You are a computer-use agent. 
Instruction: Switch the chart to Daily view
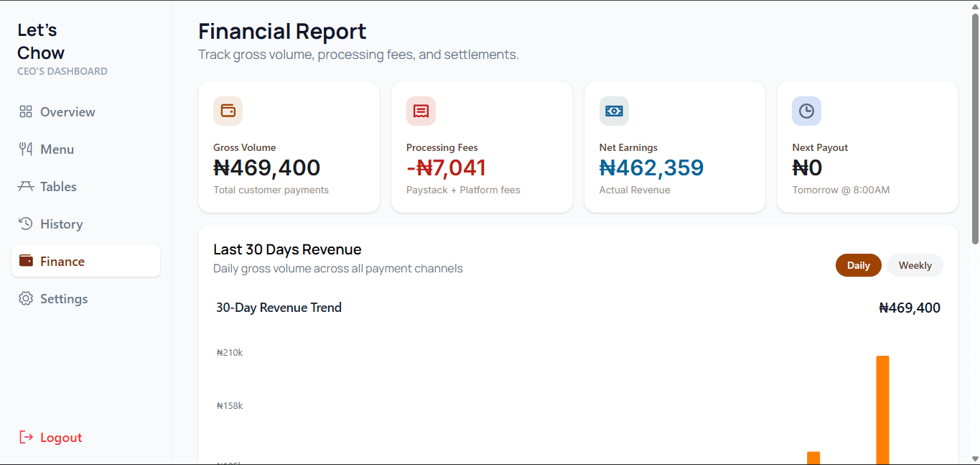[858, 265]
